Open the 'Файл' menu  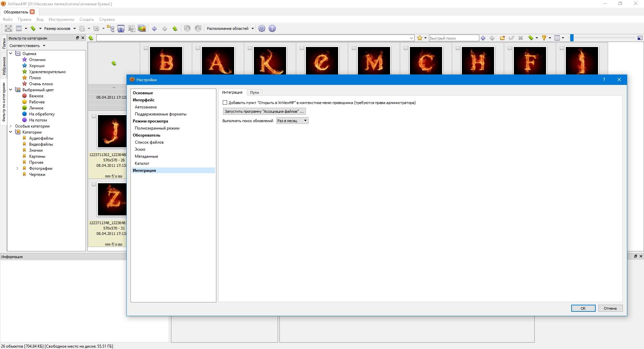(7, 19)
